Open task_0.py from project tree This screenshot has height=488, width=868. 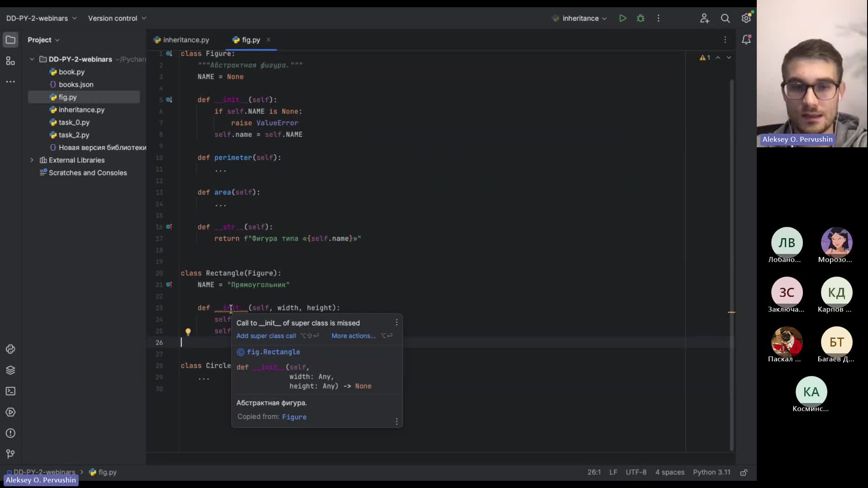point(74,122)
